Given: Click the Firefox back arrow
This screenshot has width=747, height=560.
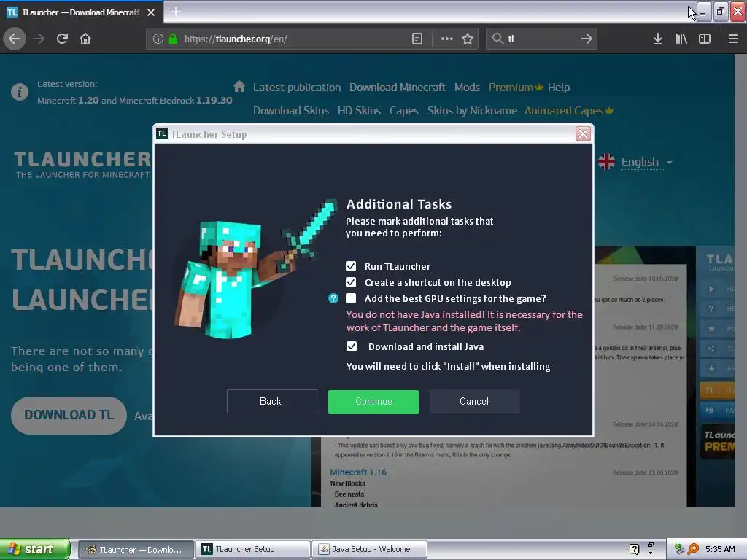Looking at the screenshot, I should [x=15, y=39].
